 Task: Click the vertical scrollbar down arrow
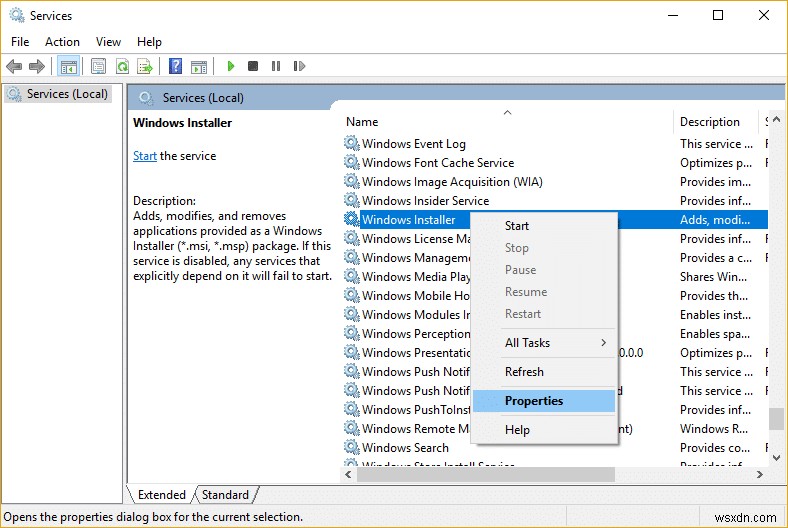coord(776,458)
